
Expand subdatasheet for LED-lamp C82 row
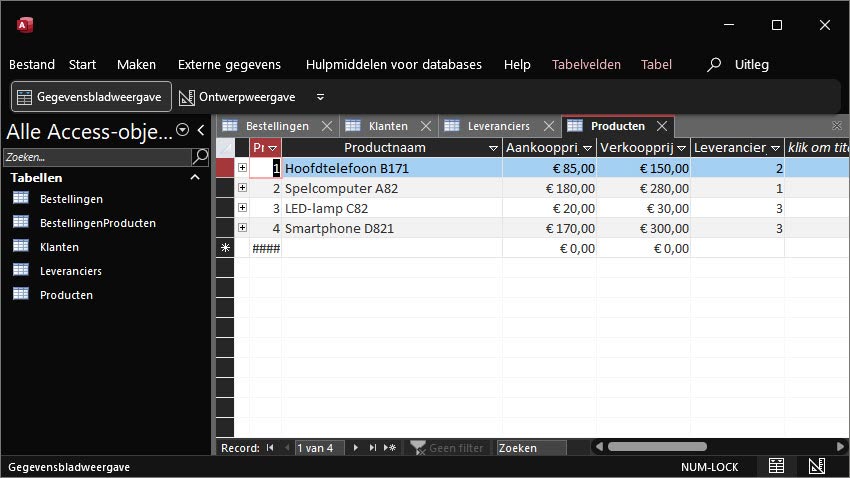point(242,208)
